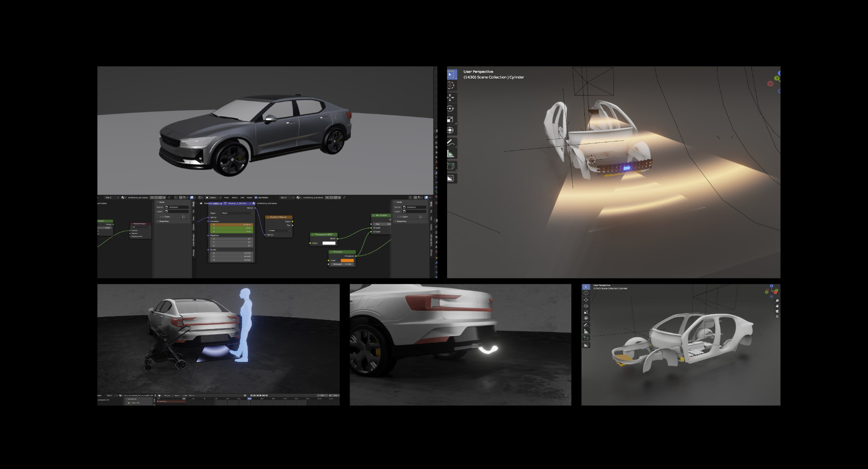Click the Material Output node header
This screenshot has width=868, height=469.
(x=141, y=223)
